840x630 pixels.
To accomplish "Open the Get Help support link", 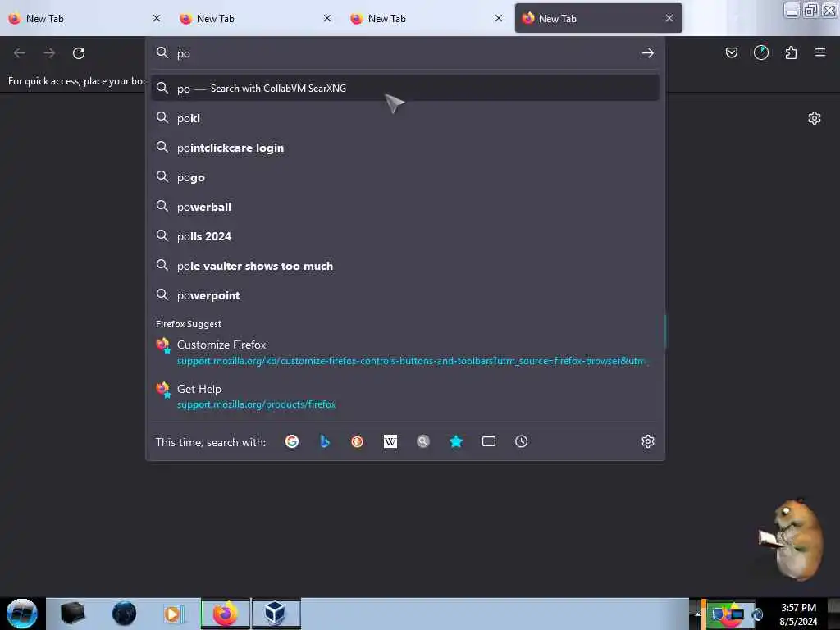I will [405, 396].
